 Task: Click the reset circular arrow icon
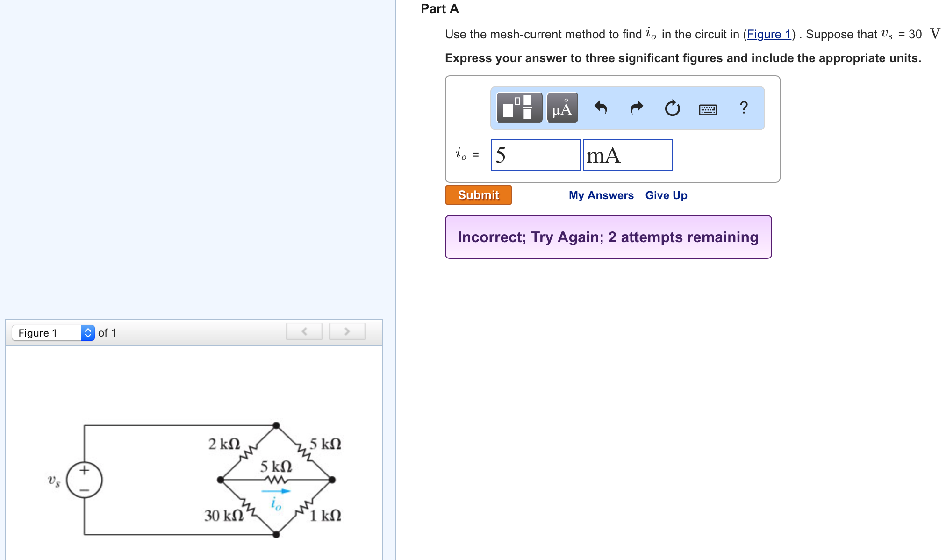tap(672, 108)
